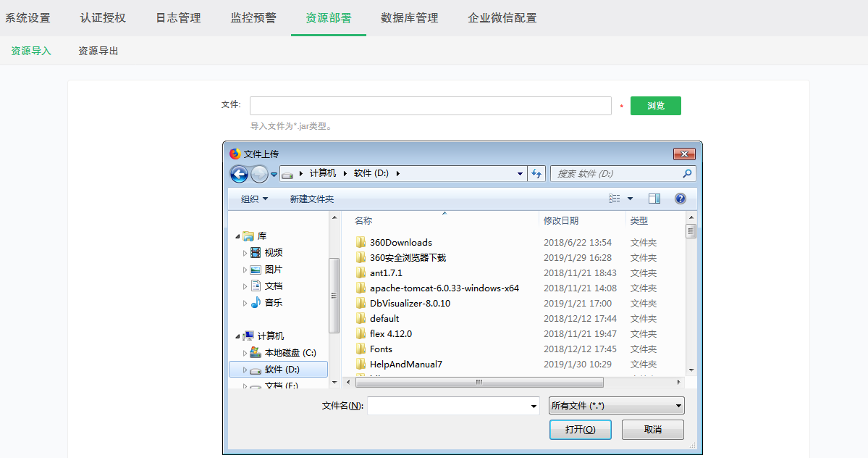Viewport: 868px width, 458px height.
Task: Open the DbVisualizer-8.0.10 folder
Action: (x=410, y=304)
